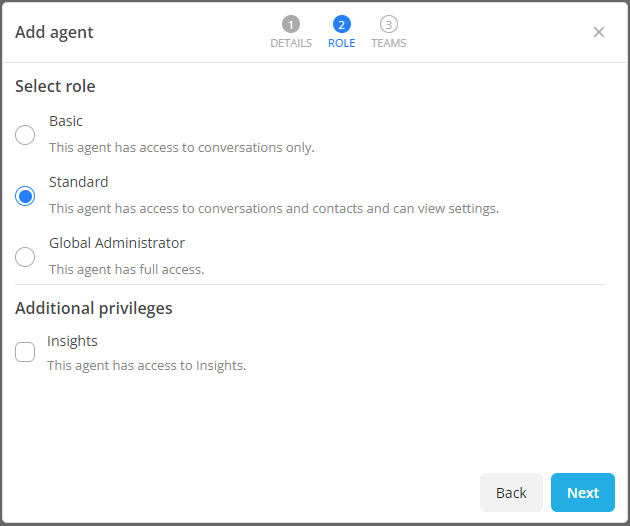Viewport: 630px width, 526px height.
Task: Choose the Global Administrator radio button
Action: tap(25, 257)
